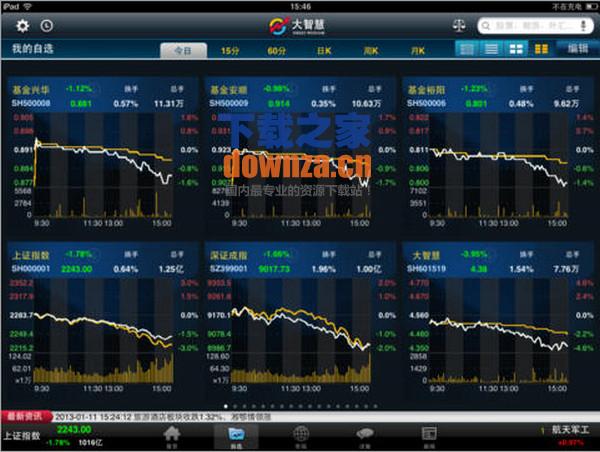This screenshot has width=600, height=452.
Task: Open the settings gear icon
Action: 23,26
